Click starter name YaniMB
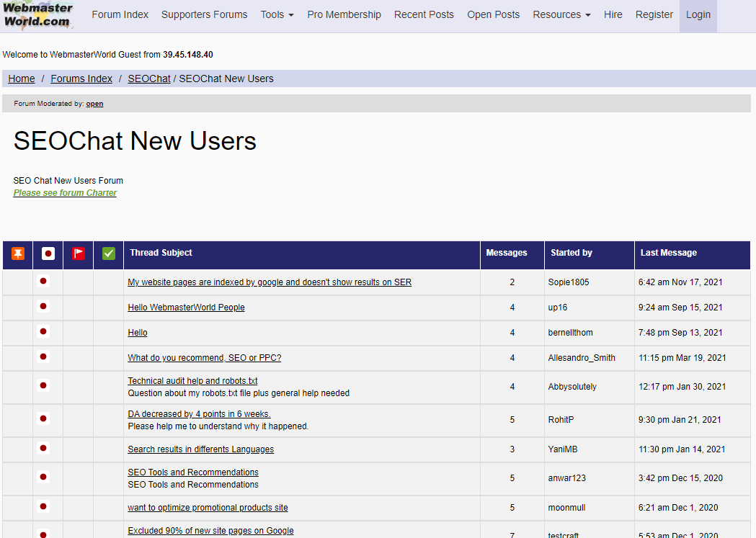Viewport: 756px width, 538px height. pos(563,449)
